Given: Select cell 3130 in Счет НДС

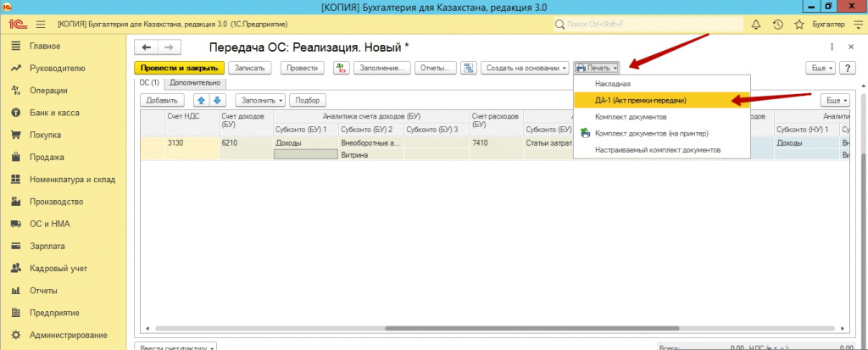Looking at the screenshot, I should [192, 143].
